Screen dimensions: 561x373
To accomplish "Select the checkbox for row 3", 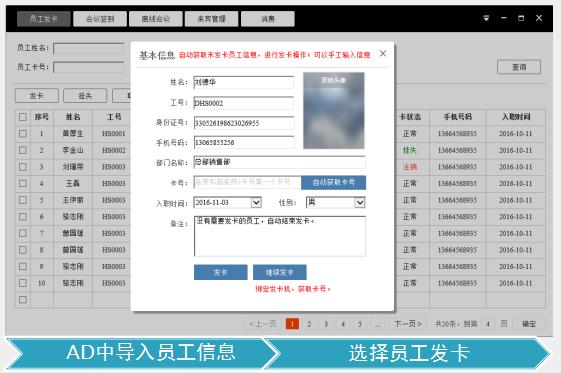I will (23, 167).
